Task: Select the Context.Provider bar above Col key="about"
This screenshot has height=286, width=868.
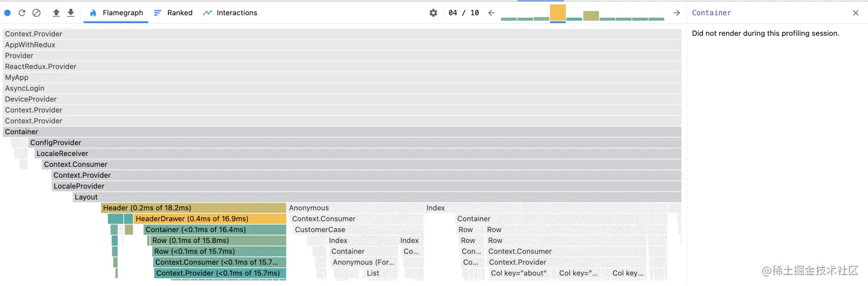Action: [x=566, y=262]
